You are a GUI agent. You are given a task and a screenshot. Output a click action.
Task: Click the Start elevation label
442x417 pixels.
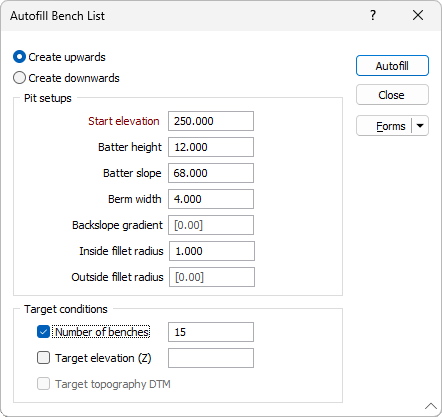point(124,121)
